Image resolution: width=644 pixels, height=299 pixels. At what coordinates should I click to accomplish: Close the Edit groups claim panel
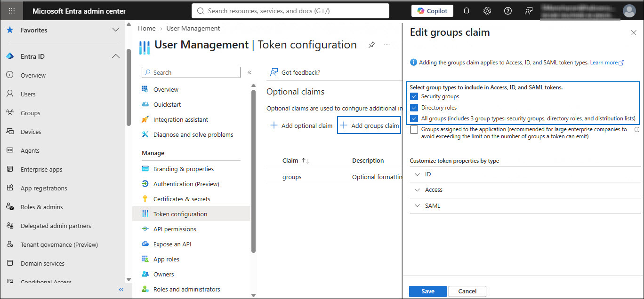coord(634,32)
